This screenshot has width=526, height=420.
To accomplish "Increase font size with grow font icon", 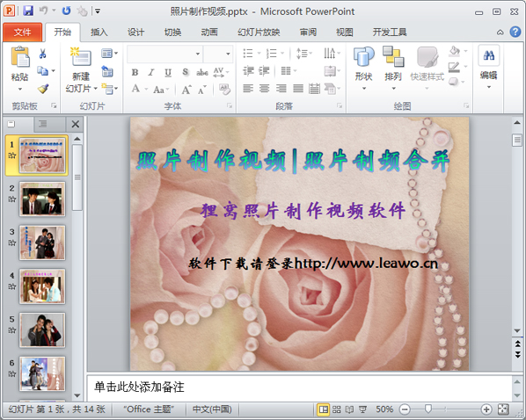I will tap(186, 90).
